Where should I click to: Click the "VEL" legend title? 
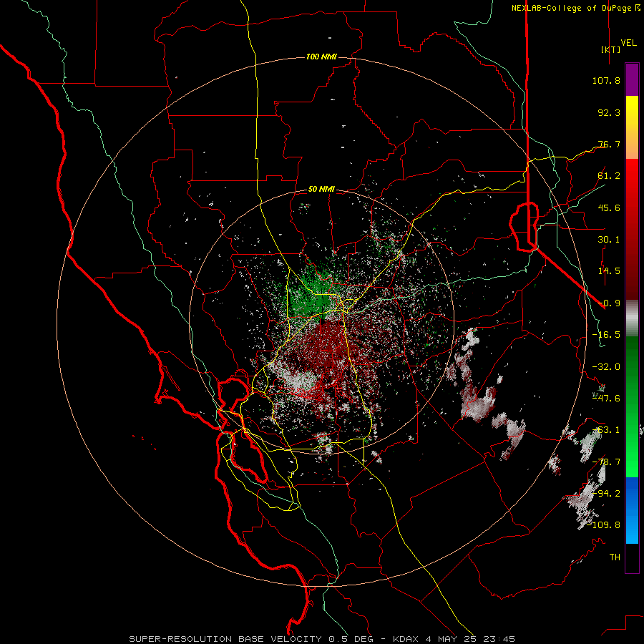point(628,42)
